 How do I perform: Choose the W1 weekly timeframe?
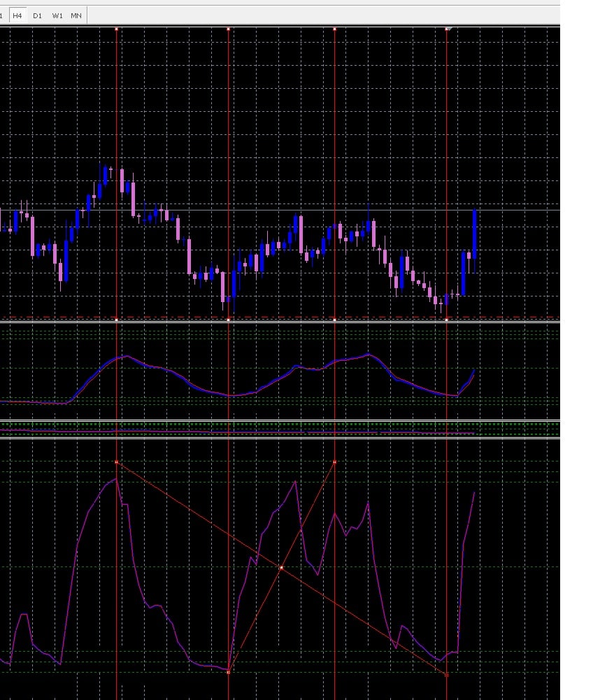(x=57, y=15)
